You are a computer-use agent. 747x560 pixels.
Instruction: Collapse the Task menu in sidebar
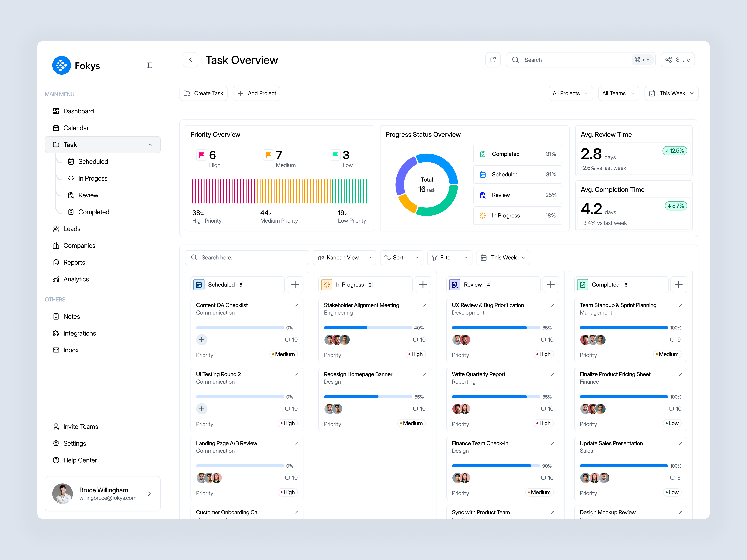pyautogui.click(x=150, y=145)
